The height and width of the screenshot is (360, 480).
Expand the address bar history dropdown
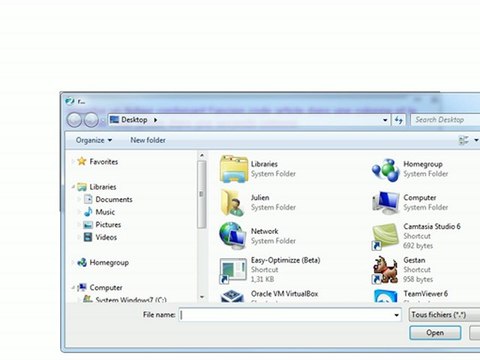[x=385, y=120]
